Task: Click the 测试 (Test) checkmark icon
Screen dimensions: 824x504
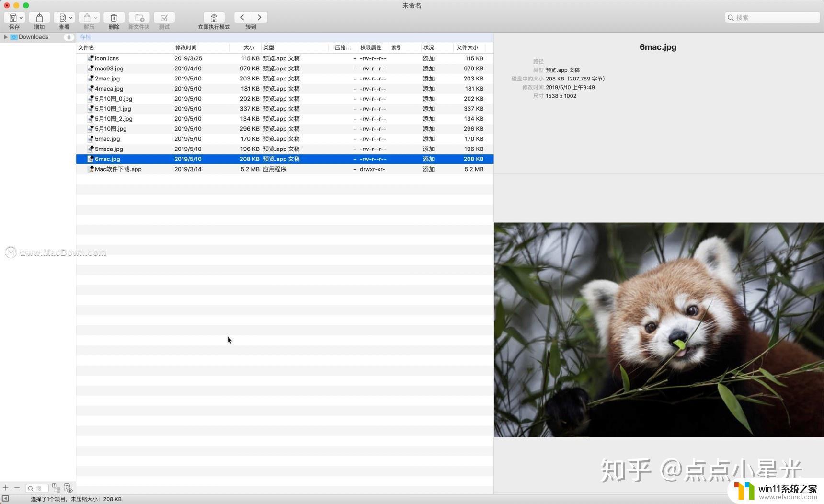Action: tap(164, 18)
